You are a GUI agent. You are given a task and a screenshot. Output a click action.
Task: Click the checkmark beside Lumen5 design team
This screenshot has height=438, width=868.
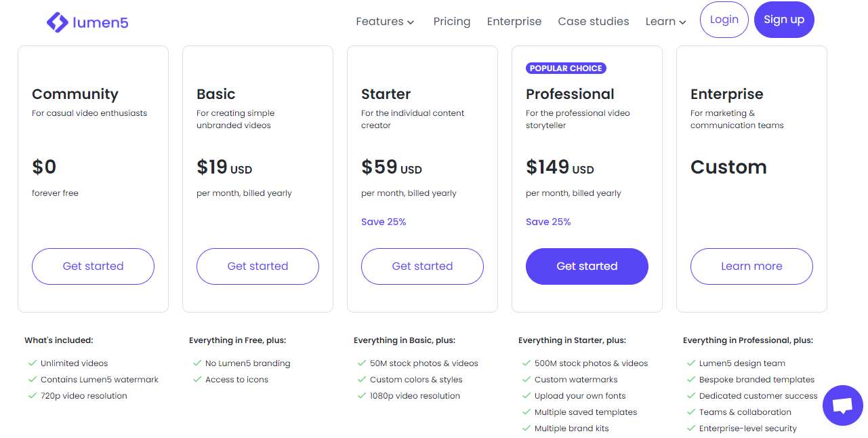tap(691, 363)
